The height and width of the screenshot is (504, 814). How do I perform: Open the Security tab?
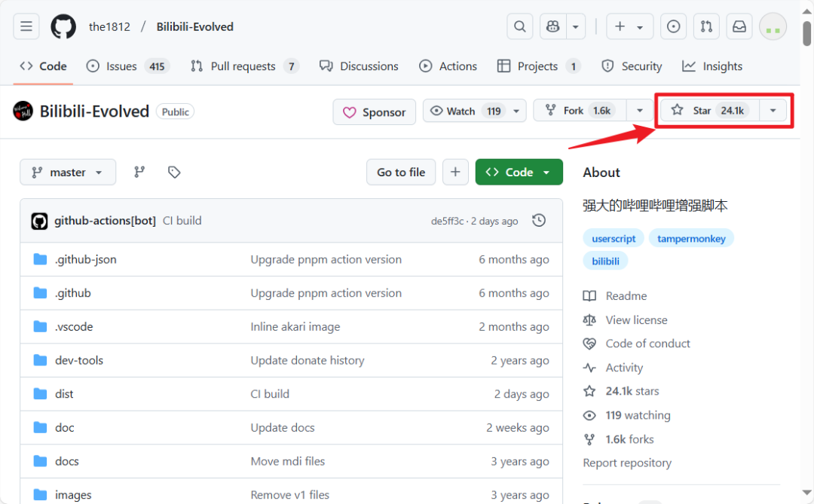click(x=632, y=66)
